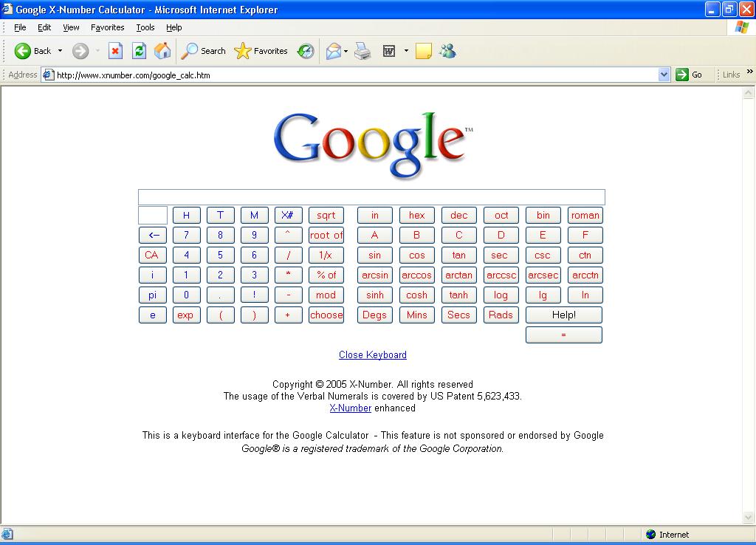
Task: Click the 1/x key
Action: tap(326, 255)
